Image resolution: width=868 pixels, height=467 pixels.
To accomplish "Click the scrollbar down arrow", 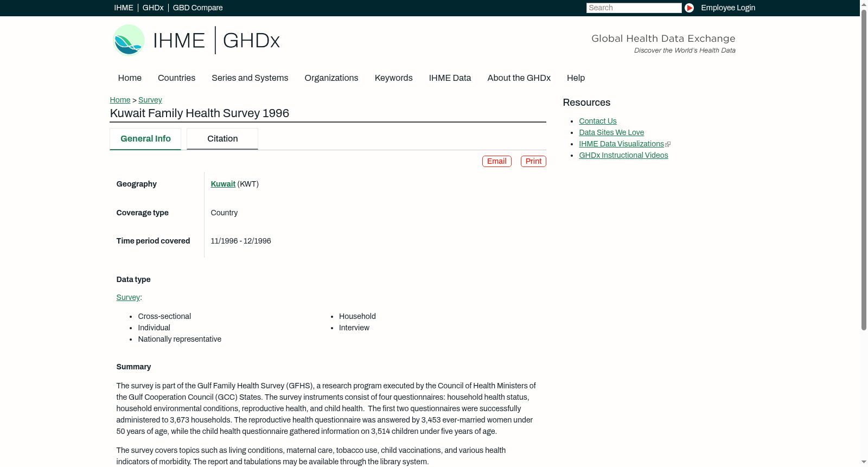I will pyautogui.click(x=864, y=463).
